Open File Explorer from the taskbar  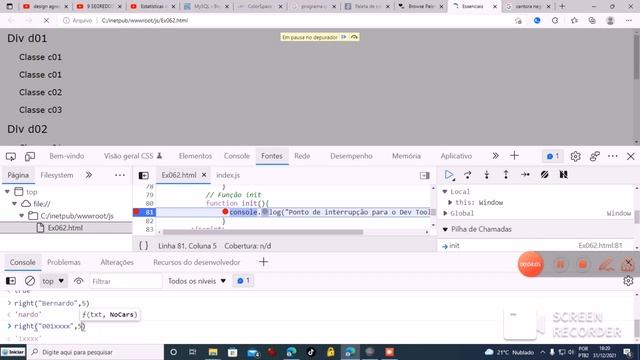click(x=213, y=352)
